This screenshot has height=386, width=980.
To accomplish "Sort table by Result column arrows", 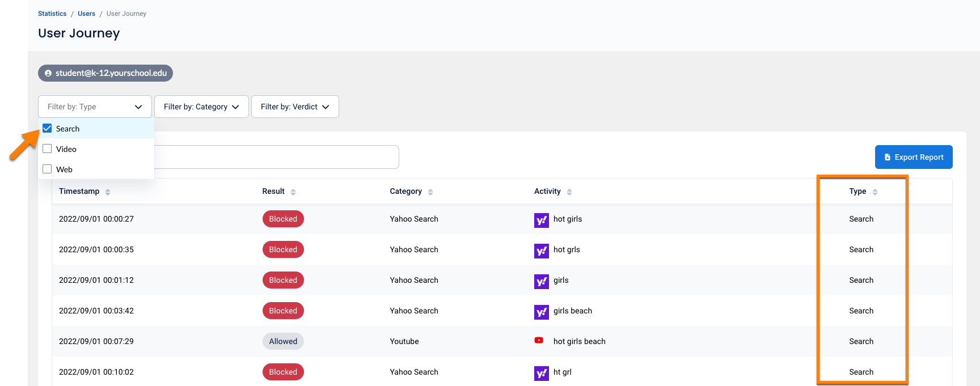I will 293,192.
